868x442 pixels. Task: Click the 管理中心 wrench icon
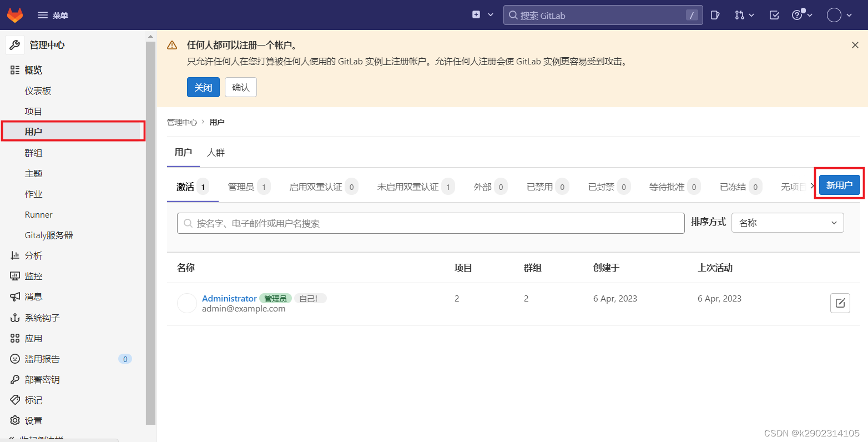15,45
